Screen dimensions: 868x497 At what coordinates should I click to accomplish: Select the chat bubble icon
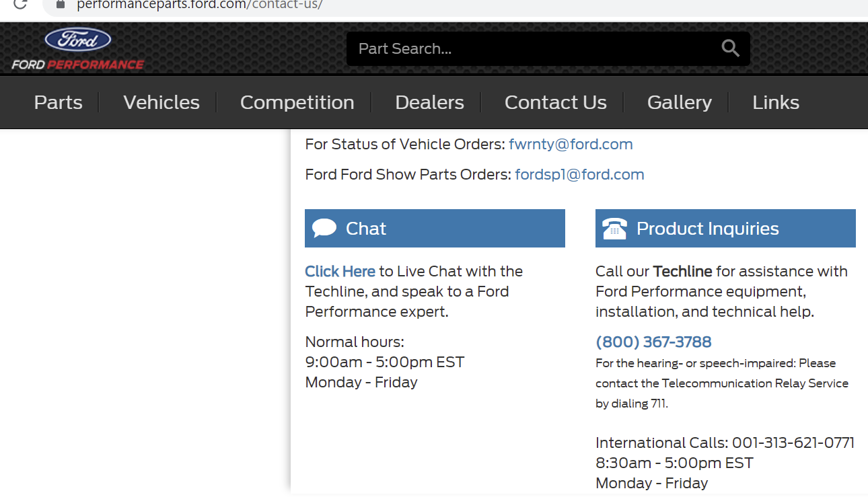tap(324, 227)
